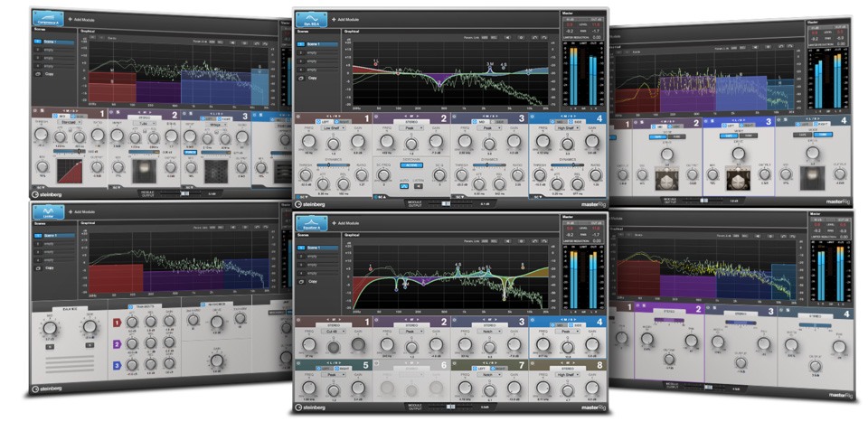
Task: Select Scene 1 in the Dyn. EQ window
Action: [x=317, y=44]
